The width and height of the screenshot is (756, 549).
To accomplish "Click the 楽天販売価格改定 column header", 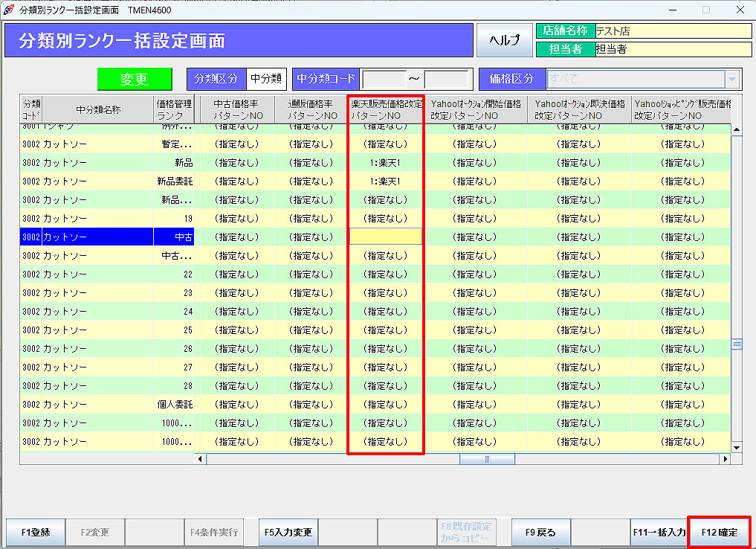I will pyautogui.click(x=386, y=110).
